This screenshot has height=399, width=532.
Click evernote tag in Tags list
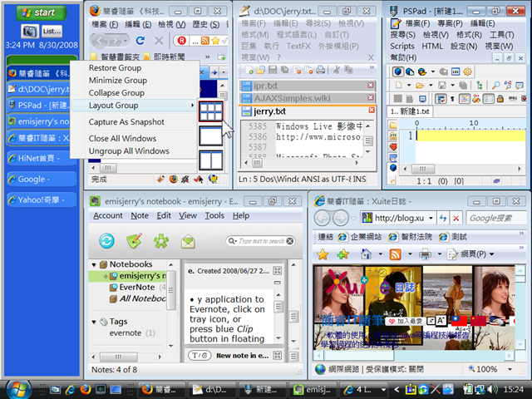point(126,332)
